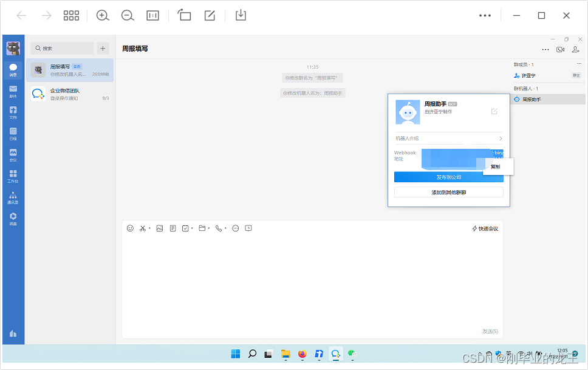
Task: Open Cloud Drive (微盘) in the sidebar
Action: click(x=13, y=219)
